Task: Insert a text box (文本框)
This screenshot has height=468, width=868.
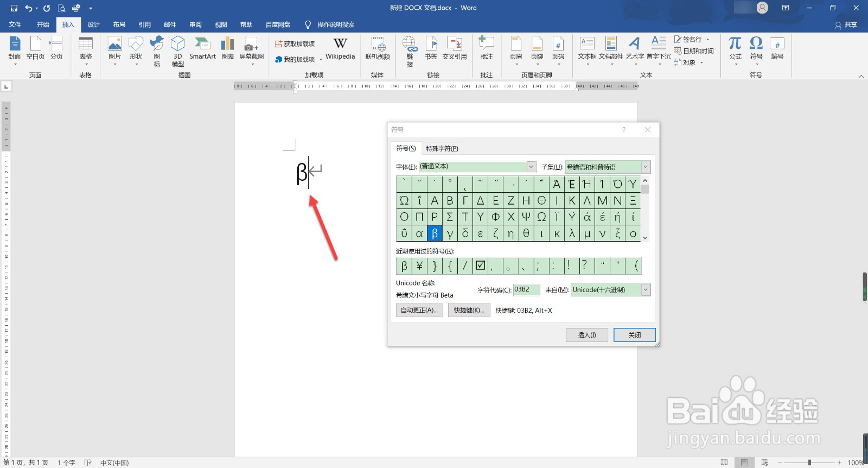Action: [587, 50]
